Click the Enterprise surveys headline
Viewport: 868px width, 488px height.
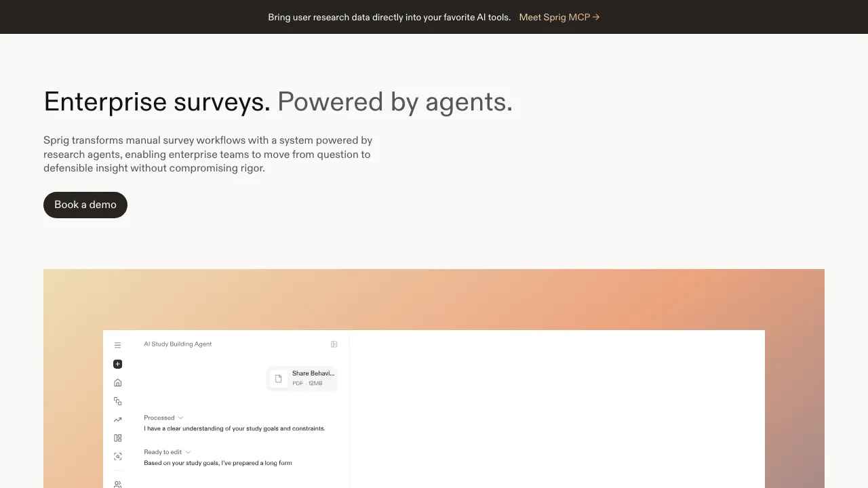(x=157, y=102)
